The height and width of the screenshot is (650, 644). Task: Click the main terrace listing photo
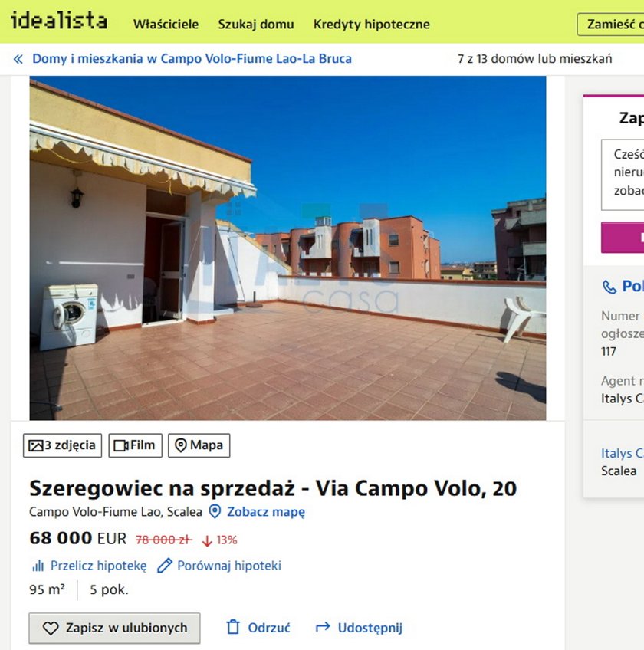287,248
